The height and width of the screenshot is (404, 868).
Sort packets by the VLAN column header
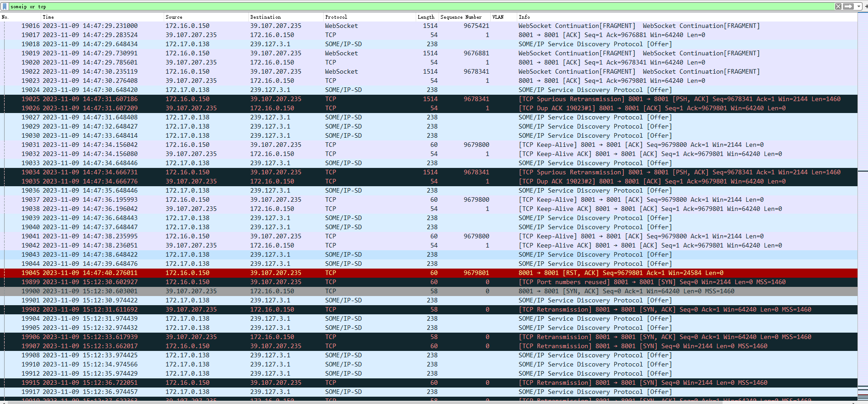[504, 17]
